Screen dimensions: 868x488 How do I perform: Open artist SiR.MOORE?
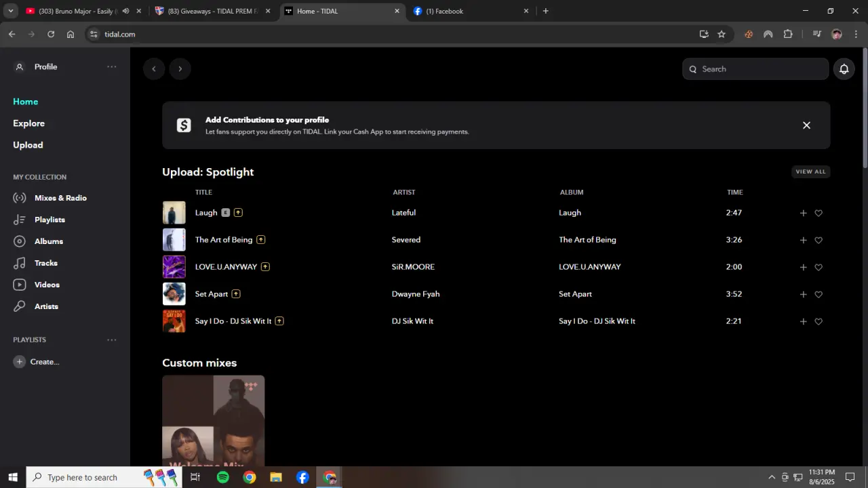[413, 267]
